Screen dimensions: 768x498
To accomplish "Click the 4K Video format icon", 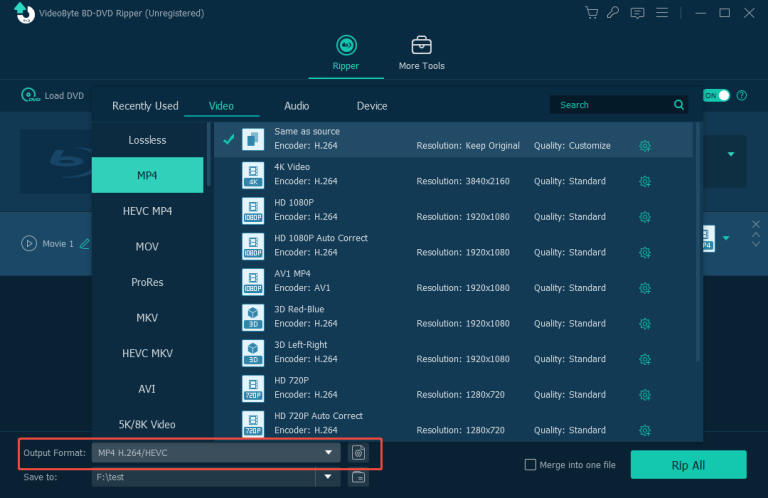I will [253, 175].
